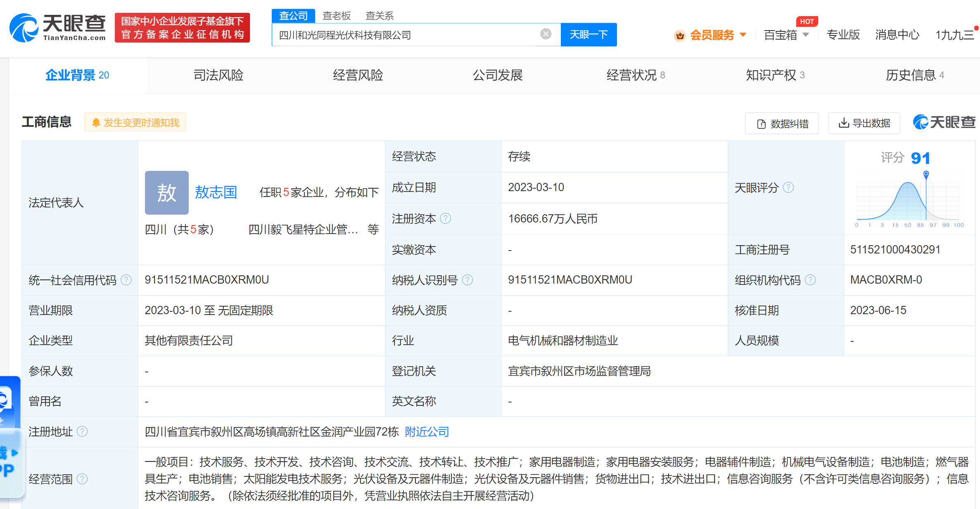
Task: Open 消息中心
Action: pyautogui.click(x=897, y=35)
